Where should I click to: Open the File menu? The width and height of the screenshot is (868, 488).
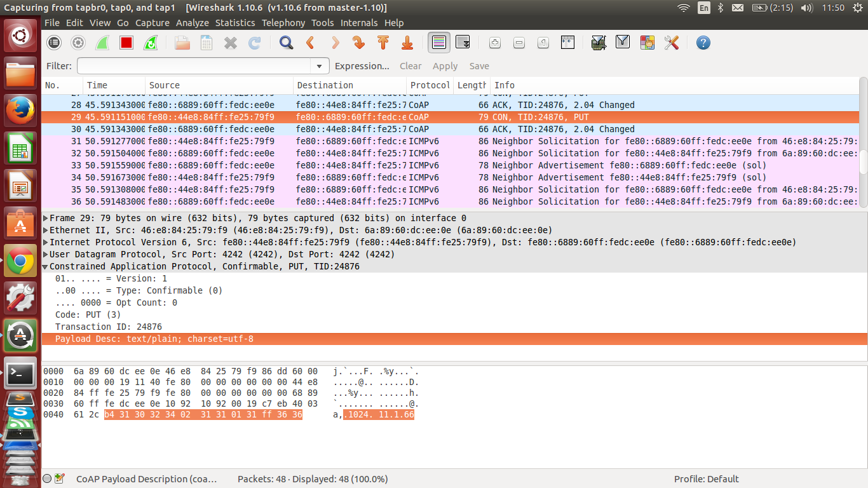[x=52, y=23]
